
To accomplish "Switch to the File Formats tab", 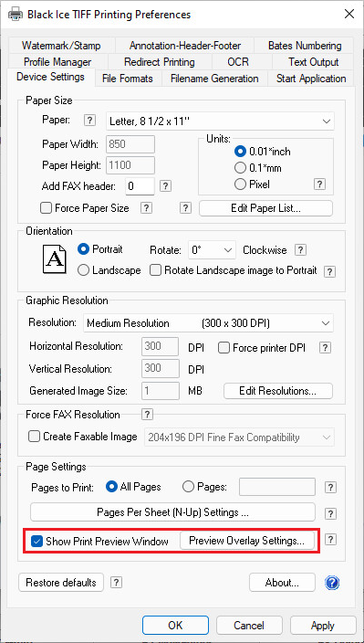I will coord(128,79).
